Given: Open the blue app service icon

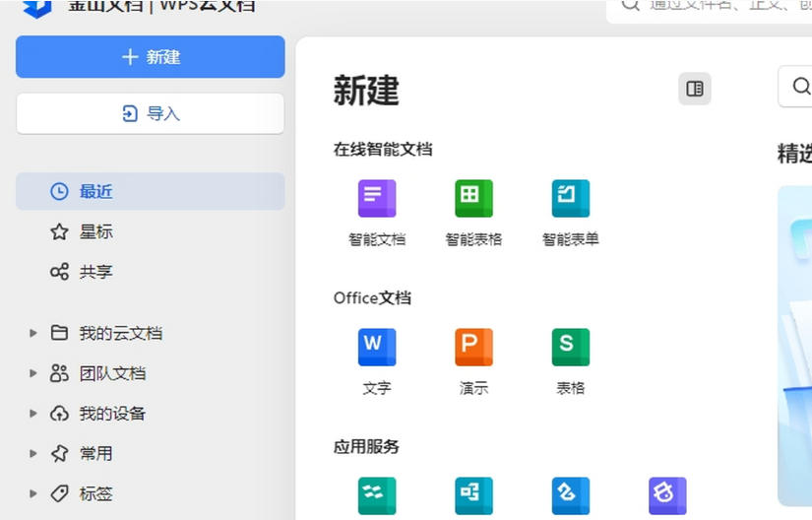Looking at the screenshot, I should coord(571,495).
